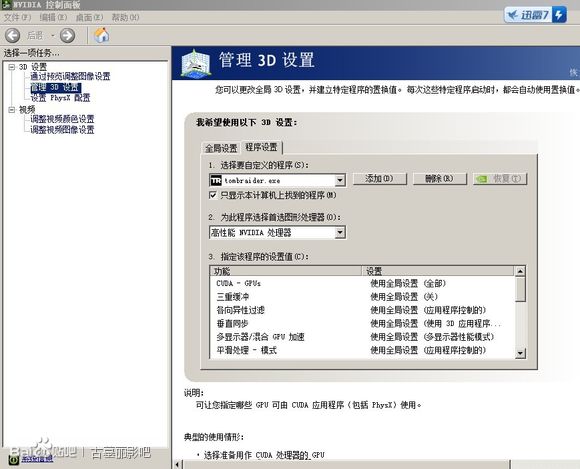Click the horizontal scrollbar left arrow
The image size is (580, 469).
point(178,464)
